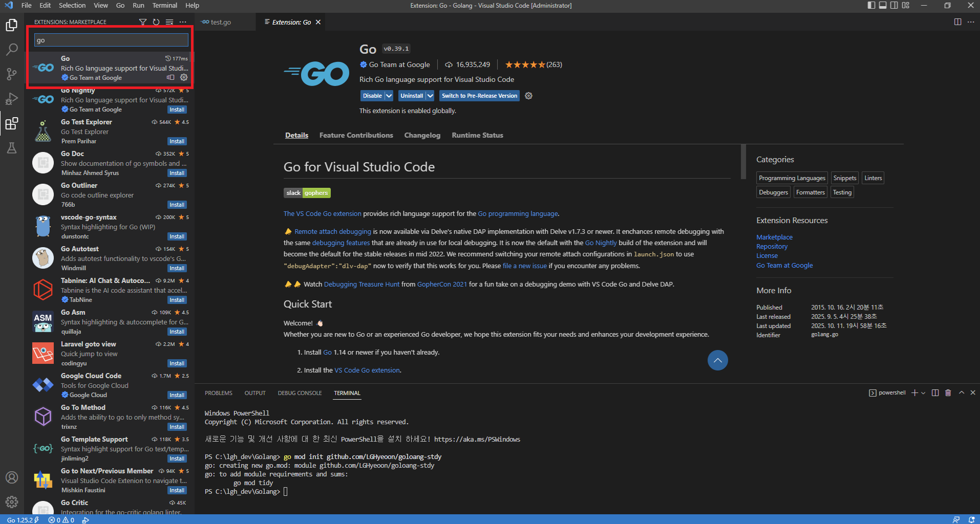The image size is (980, 524).
Task: Open extension settings gear next to Pre-Release button
Action: [529, 96]
